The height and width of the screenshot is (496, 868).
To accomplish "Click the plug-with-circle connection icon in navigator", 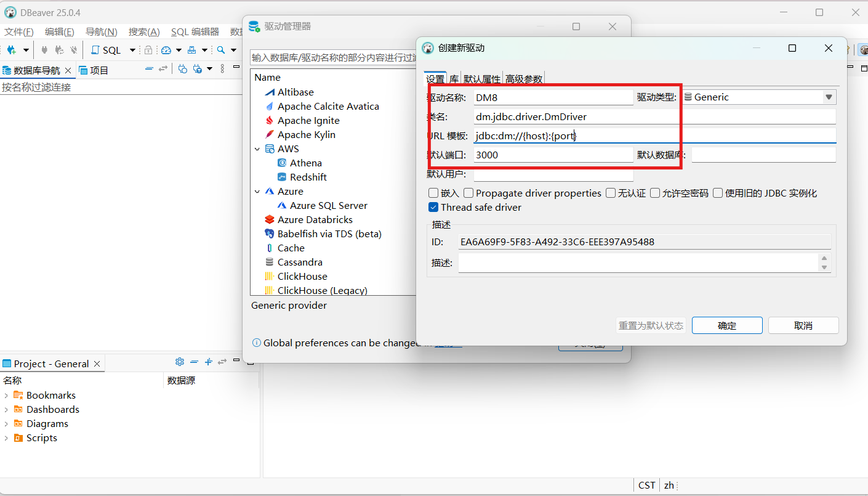I will tap(183, 68).
